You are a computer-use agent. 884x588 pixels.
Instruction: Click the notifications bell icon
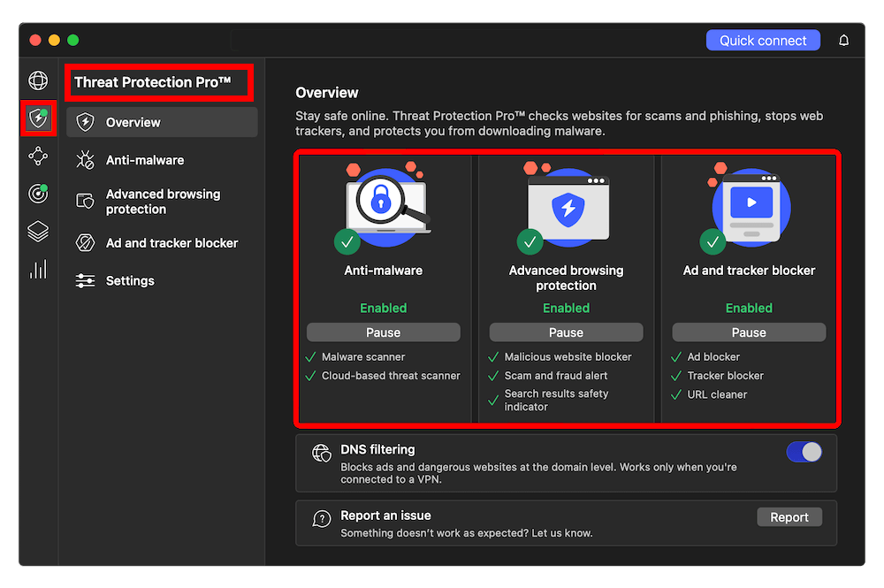click(843, 41)
